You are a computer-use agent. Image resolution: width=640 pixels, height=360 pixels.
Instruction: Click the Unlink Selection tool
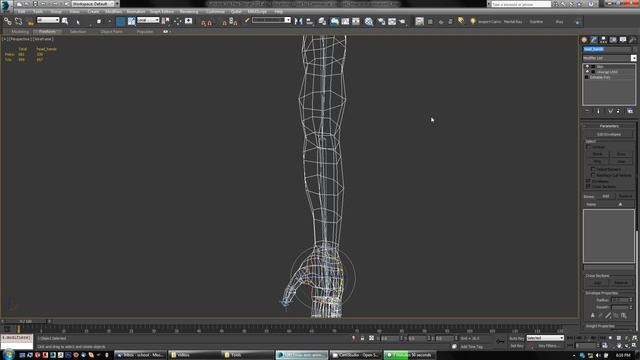[x=18, y=21]
